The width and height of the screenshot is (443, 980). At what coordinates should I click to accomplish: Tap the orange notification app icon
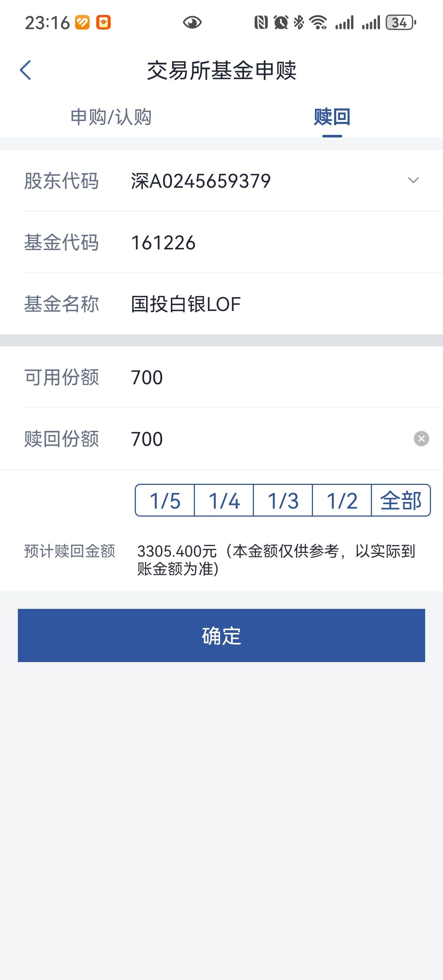(x=82, y=23)
